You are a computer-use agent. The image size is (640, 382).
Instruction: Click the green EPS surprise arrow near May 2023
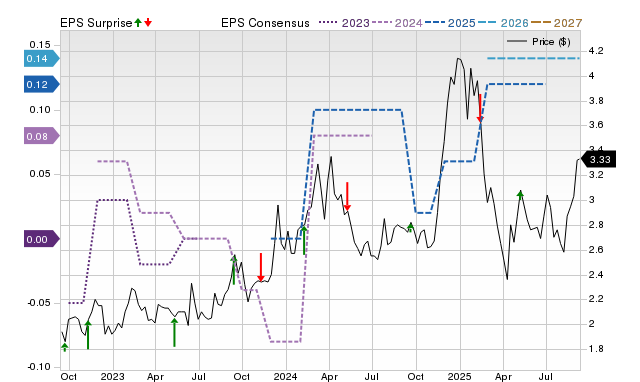coord(174,332)
